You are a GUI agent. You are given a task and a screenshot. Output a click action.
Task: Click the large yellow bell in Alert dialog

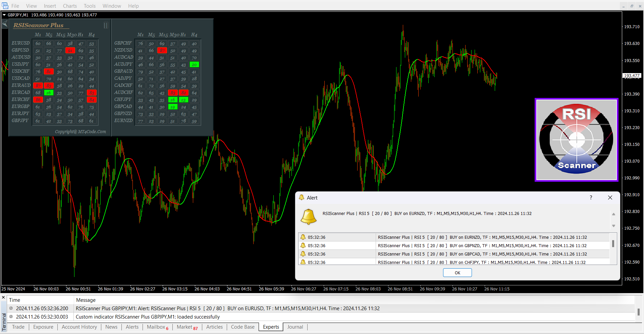click(308, 216)
